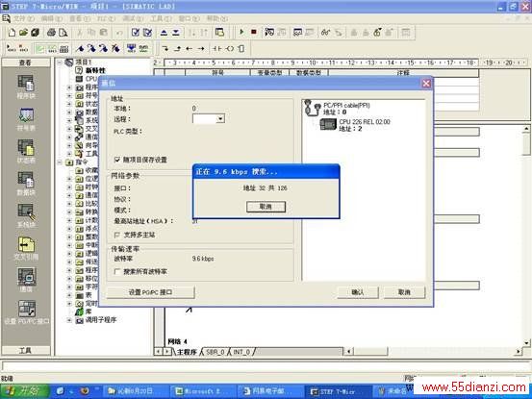
Task: Insert a contact from instruction toolbar
Action: coord(216,49)
